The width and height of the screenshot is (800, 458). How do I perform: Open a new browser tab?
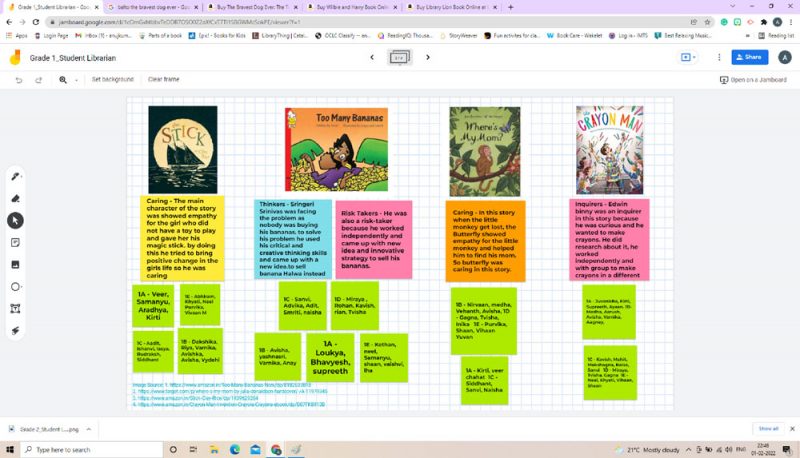[x=511, y=7]
